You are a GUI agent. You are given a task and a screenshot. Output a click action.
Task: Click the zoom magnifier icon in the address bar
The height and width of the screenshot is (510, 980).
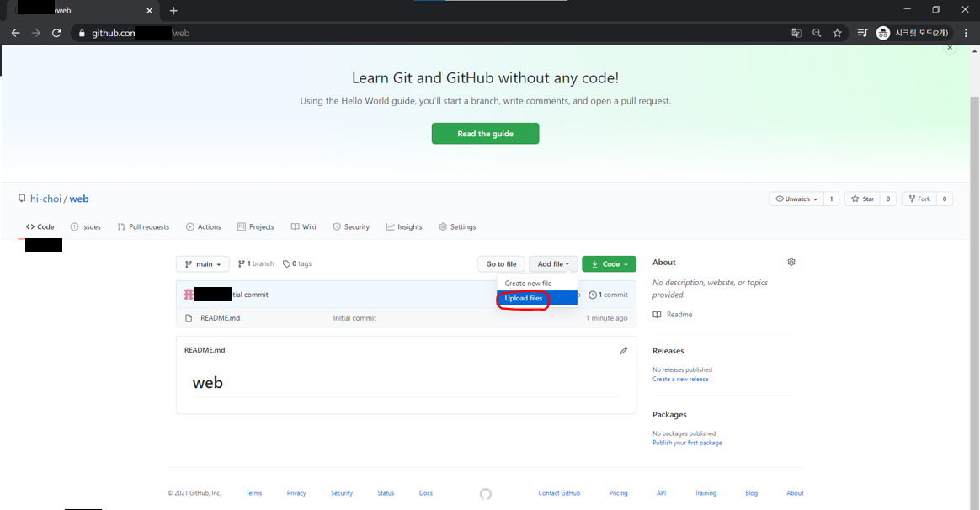(817, 33)
